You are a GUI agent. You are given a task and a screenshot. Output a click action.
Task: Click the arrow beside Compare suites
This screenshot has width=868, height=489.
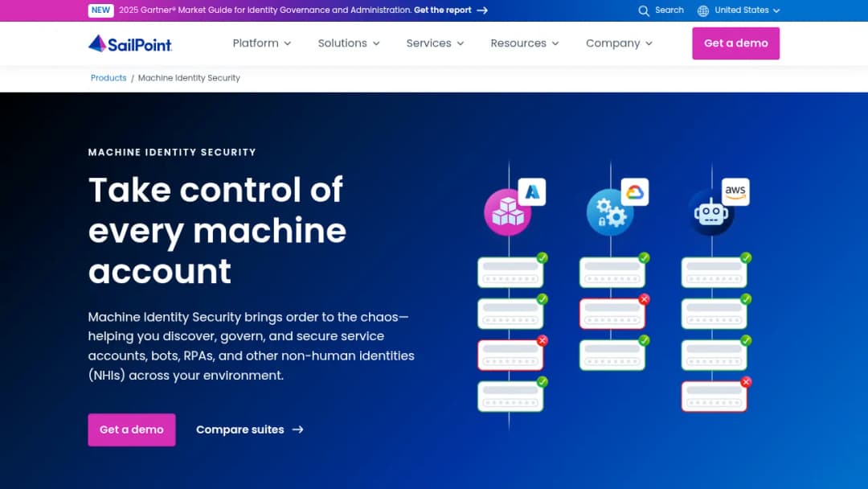(298, 429)
